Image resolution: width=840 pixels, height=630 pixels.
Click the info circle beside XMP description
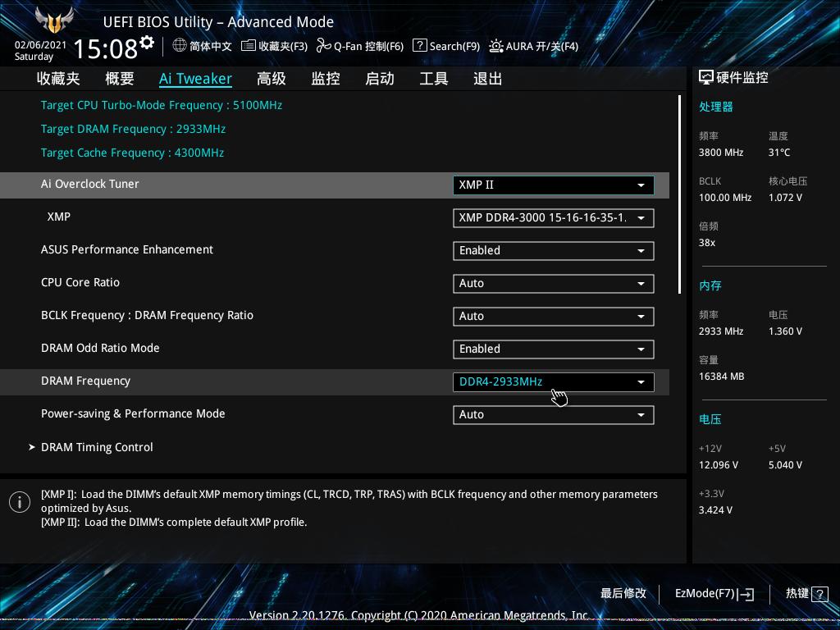pyautogui.click(x=20, y=502)
